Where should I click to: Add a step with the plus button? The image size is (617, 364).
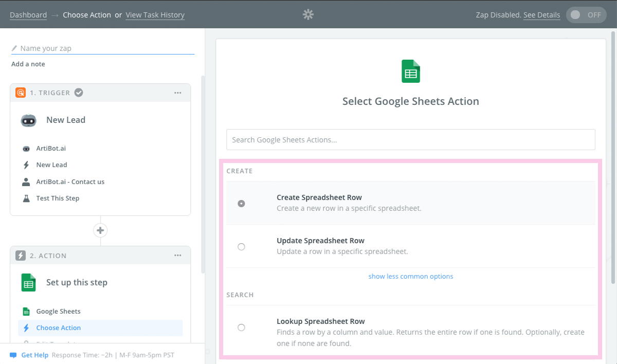[x=100, y=230]
